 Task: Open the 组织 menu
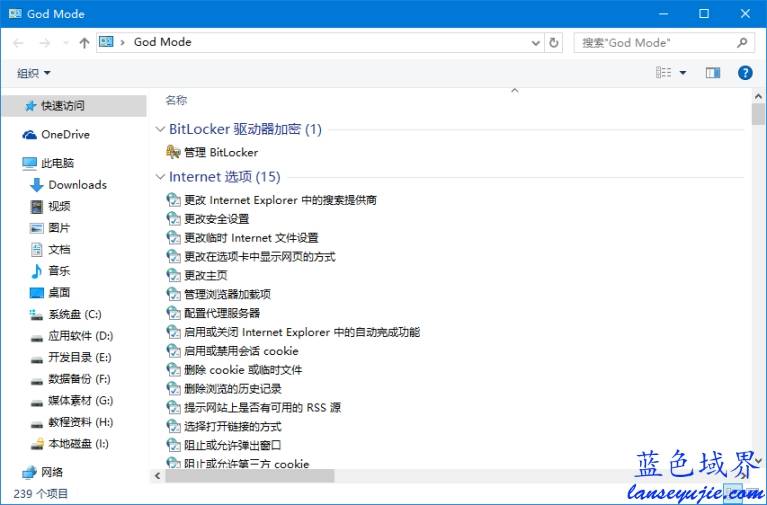click(x=33, y=73)
